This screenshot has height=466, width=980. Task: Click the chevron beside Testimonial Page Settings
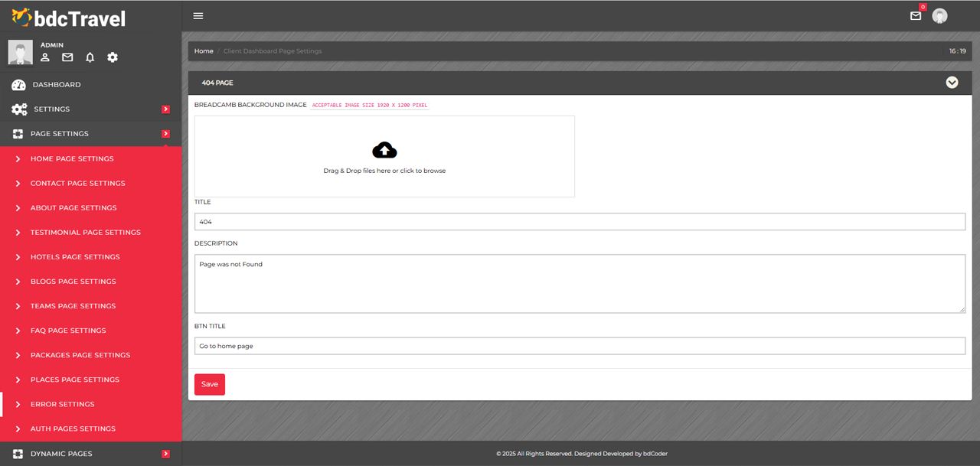click(x=18, y=233)
